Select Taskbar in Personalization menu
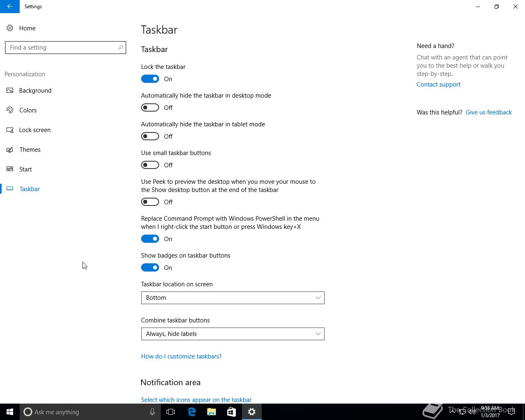525x420 pixels. click(x=30, y=189)
